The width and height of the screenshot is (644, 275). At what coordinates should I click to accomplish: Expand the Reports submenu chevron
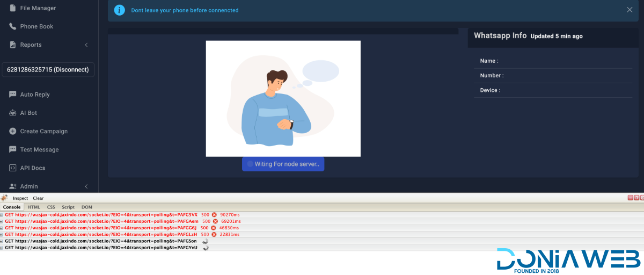[x=86, y=45]
